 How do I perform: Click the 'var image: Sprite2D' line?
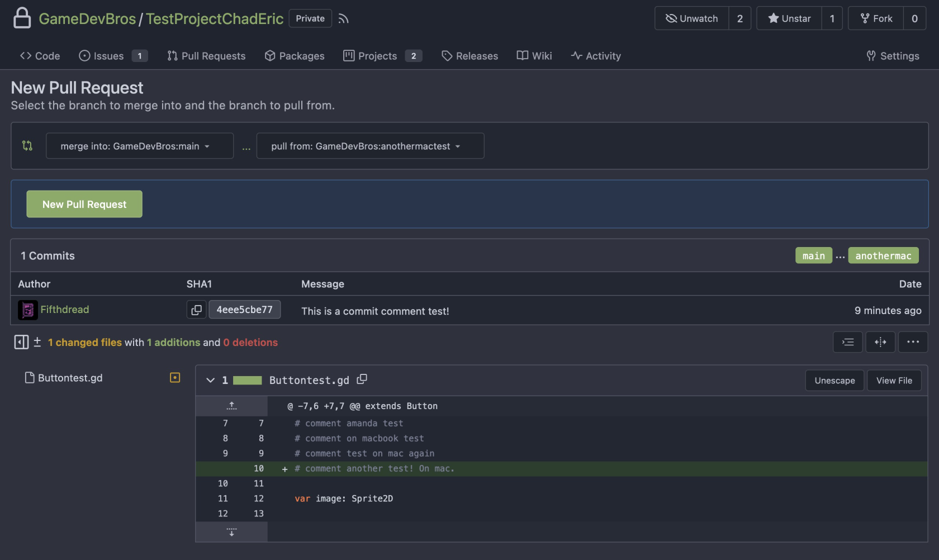click(x=344, y=499)
